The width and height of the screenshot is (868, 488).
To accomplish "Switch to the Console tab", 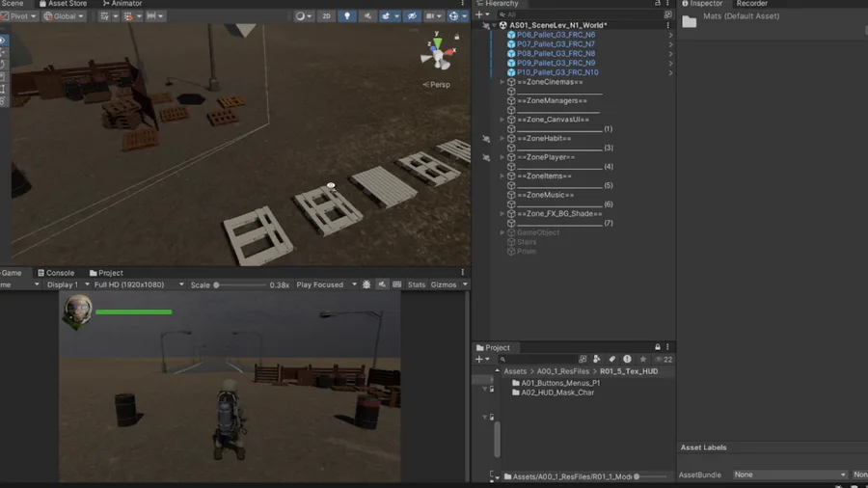I will 56,273.
